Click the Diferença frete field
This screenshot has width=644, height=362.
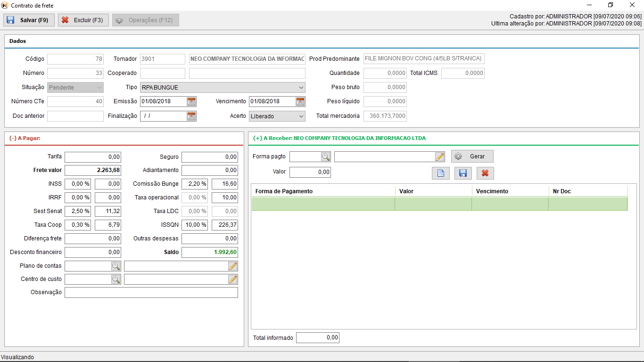click(x=93, y=239)
